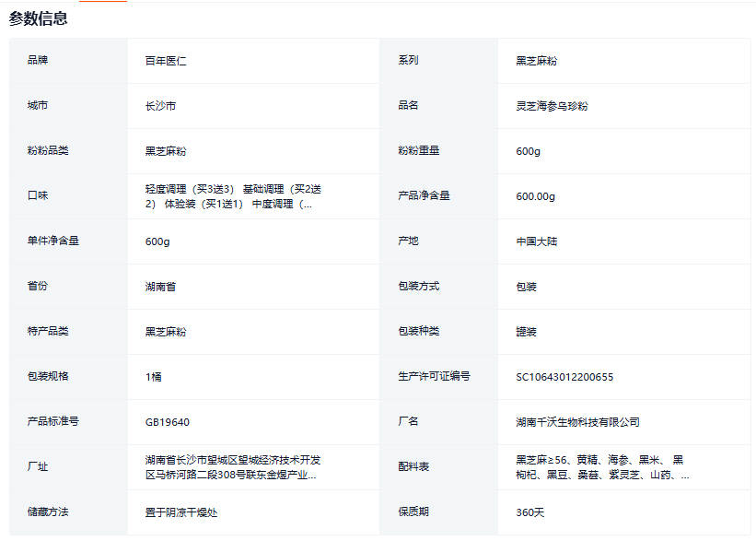Select license number SC10643012200655
This screenshot has height=541, width=756.
pyautogui.click(x=564, y=377)
